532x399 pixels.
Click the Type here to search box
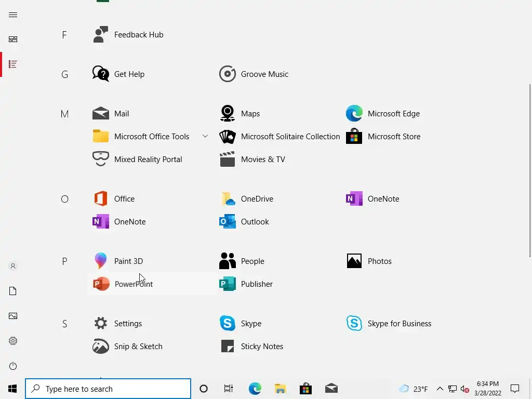tap(108, 389)
